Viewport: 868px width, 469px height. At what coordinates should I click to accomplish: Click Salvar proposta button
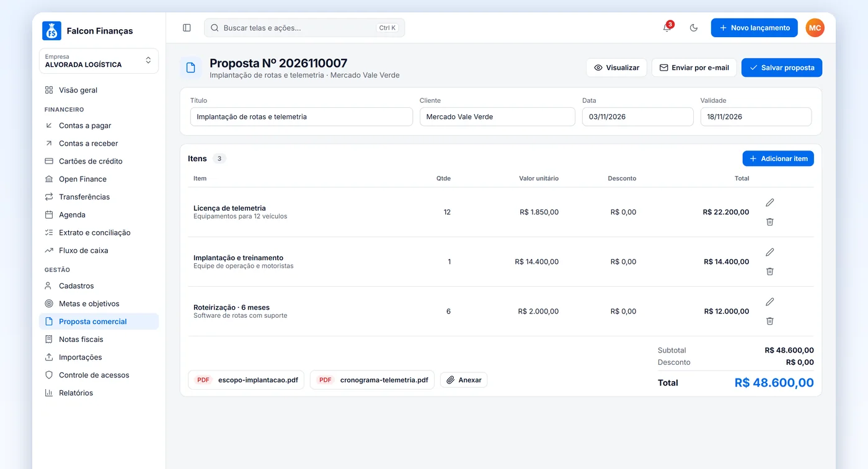pos(781,68)
